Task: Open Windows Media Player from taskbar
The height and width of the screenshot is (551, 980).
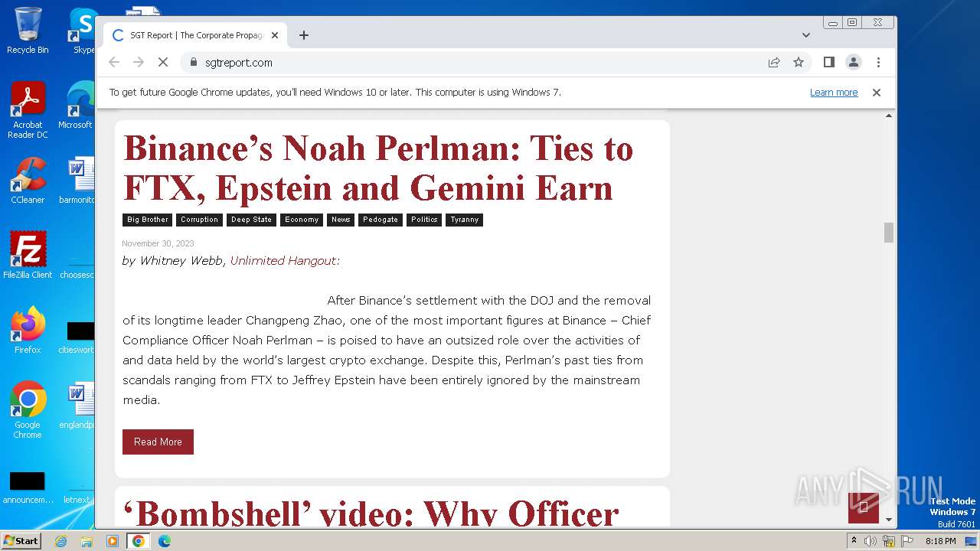Action: pyautogui.click(x=112, y=541)
